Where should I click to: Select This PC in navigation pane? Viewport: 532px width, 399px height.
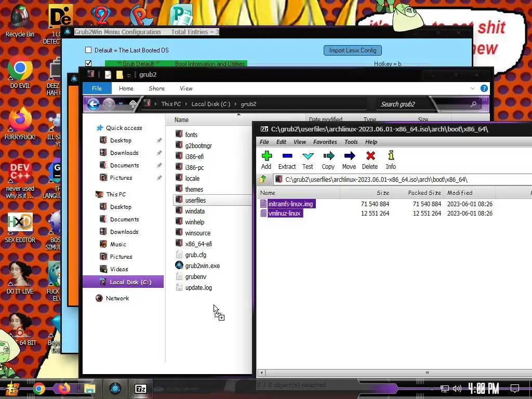[x=111, y=194]
